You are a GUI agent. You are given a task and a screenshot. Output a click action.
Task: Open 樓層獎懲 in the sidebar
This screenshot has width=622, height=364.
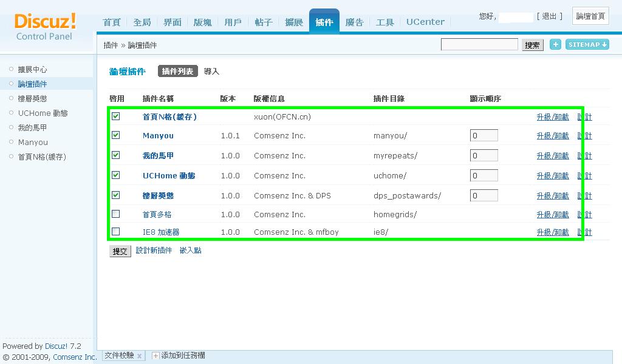coord(33,99)
